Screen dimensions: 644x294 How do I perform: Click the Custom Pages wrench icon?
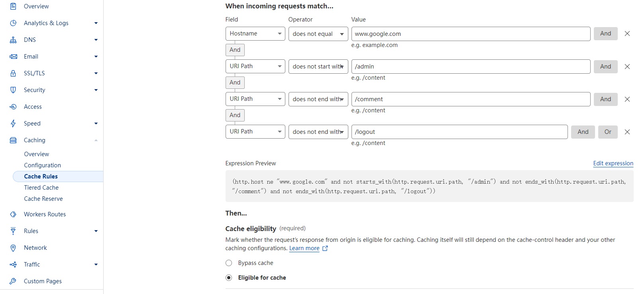click(x=13, y=281)
